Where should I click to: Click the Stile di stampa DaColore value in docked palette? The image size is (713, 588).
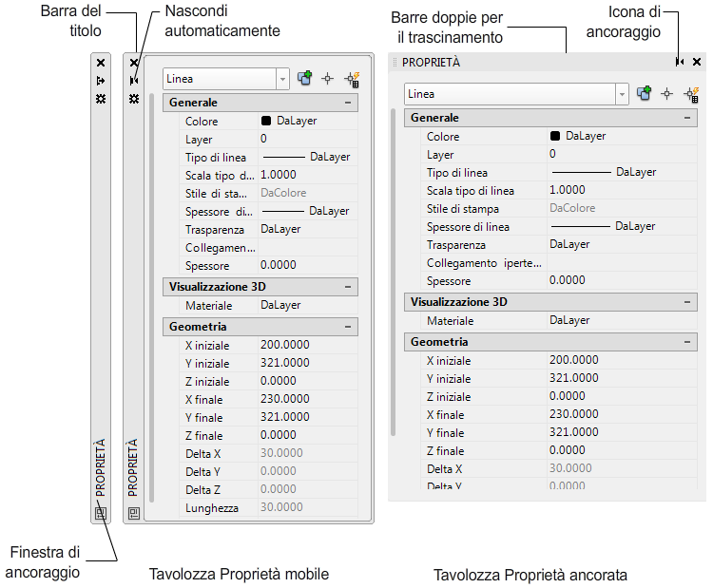pyautogui.click(x=622, y=208)
